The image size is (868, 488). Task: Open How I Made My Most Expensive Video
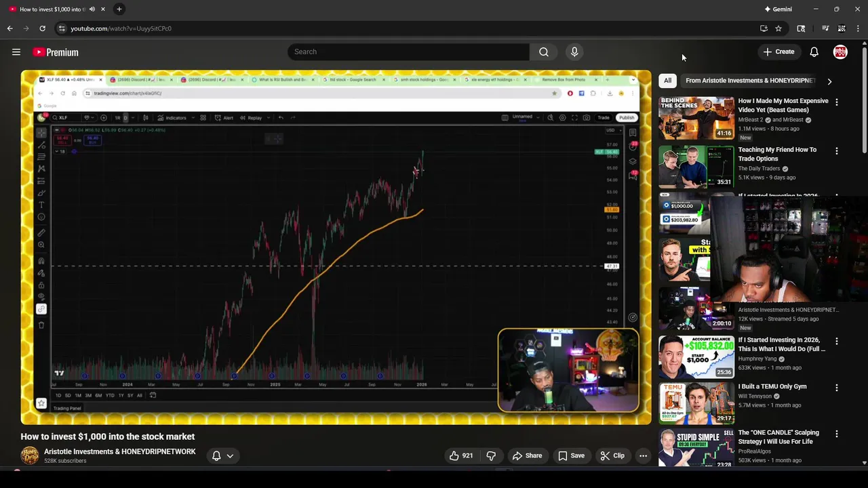pyautogui.click(x=783, y=105)
